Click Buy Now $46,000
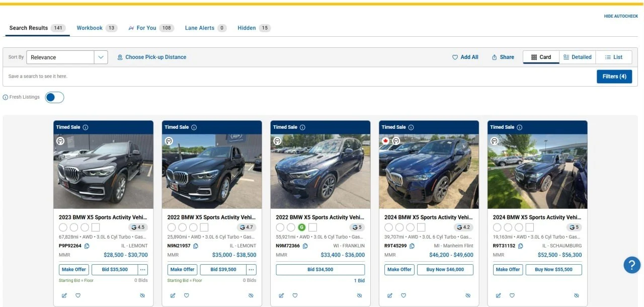 pos(445,269)
